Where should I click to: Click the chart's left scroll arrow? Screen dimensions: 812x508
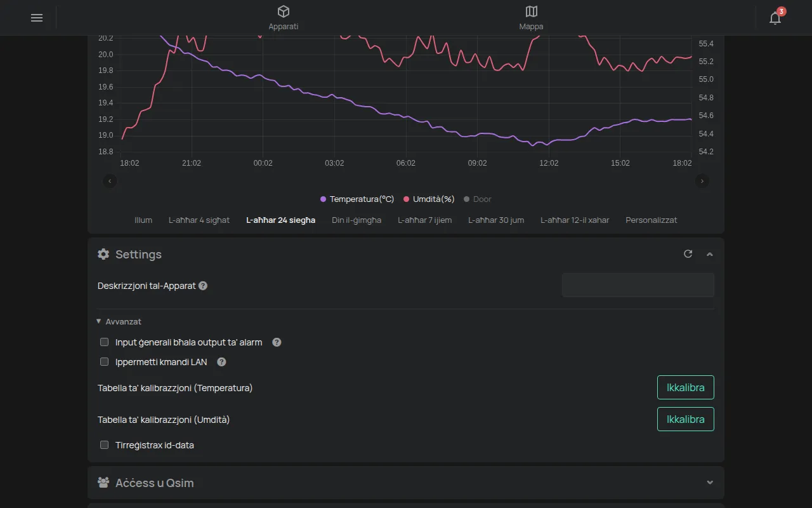point(110,181)
